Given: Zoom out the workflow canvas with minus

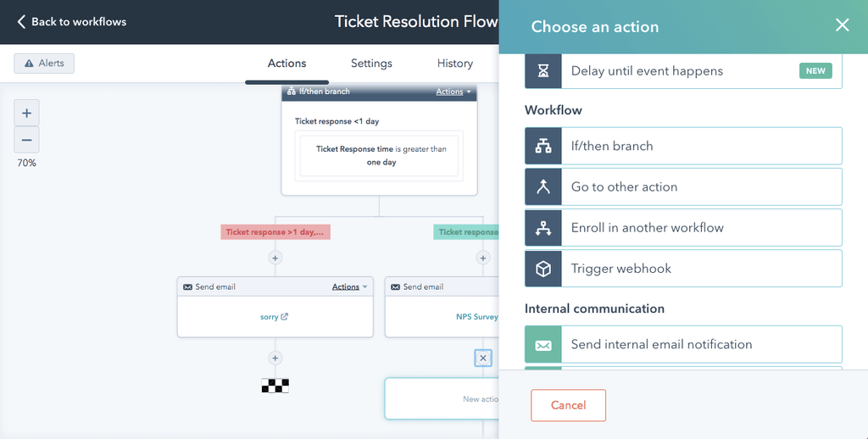Looking at the screenshot, I should (x=26, y=140).
